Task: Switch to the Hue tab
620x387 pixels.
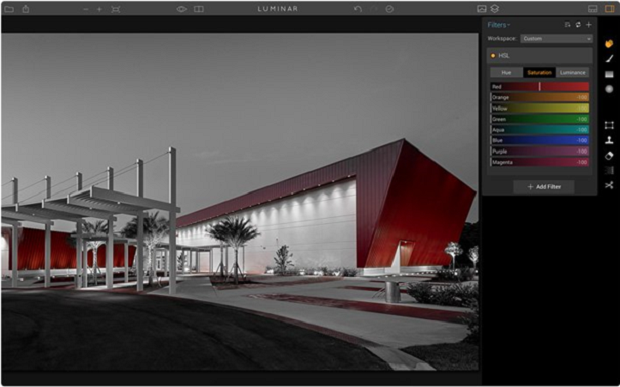Action: pos(506,73)
